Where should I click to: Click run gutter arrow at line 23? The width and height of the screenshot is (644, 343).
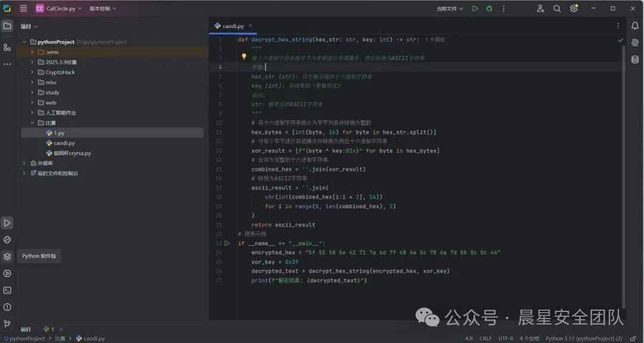[227, 243]
